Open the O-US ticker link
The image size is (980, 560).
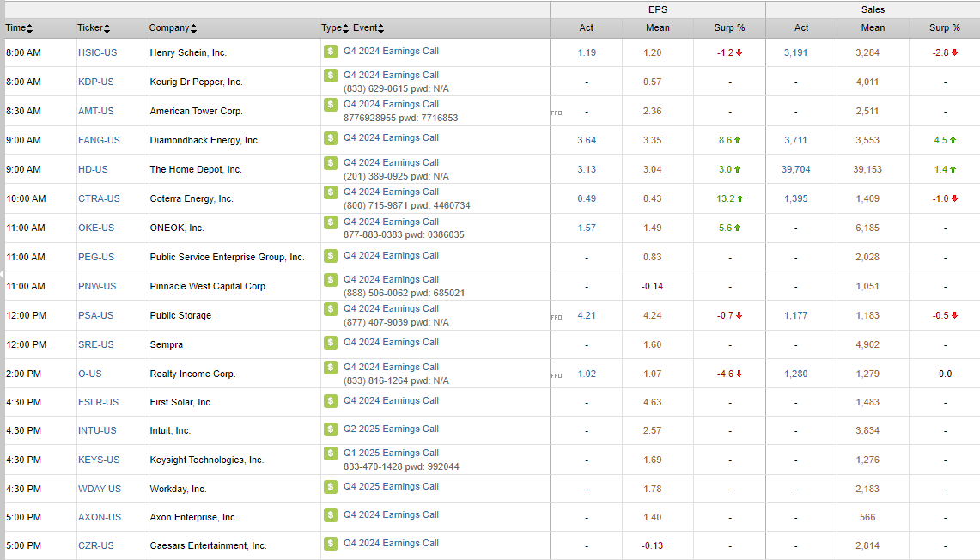(90, 374)
